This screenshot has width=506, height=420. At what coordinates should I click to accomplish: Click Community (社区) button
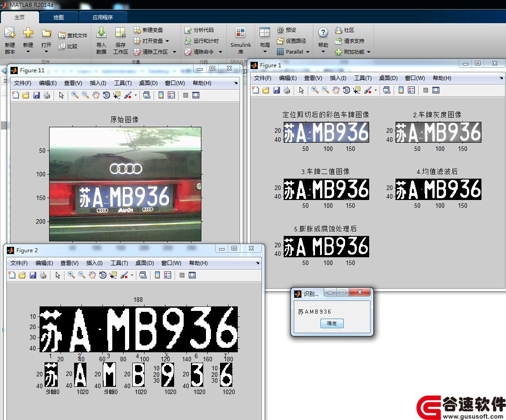[x=345, y=30]
